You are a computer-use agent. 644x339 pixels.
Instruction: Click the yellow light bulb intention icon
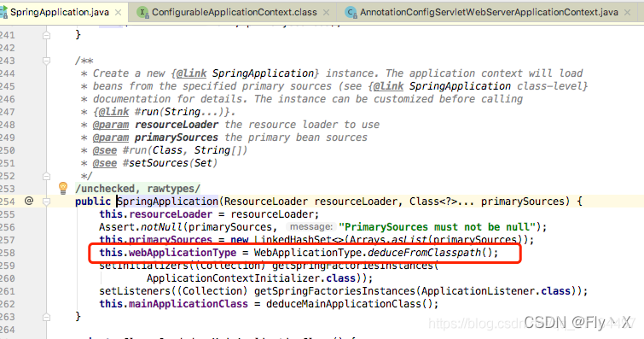coord(63,188)
